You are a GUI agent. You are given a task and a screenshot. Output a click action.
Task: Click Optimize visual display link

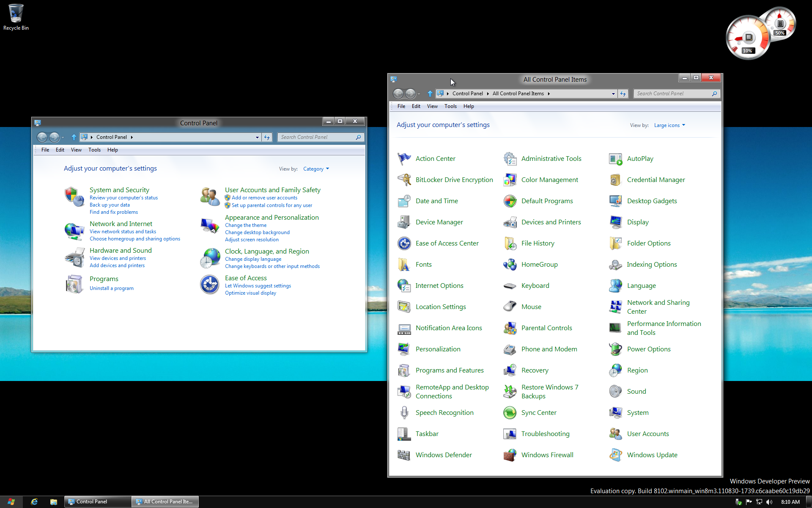[250, 293]
